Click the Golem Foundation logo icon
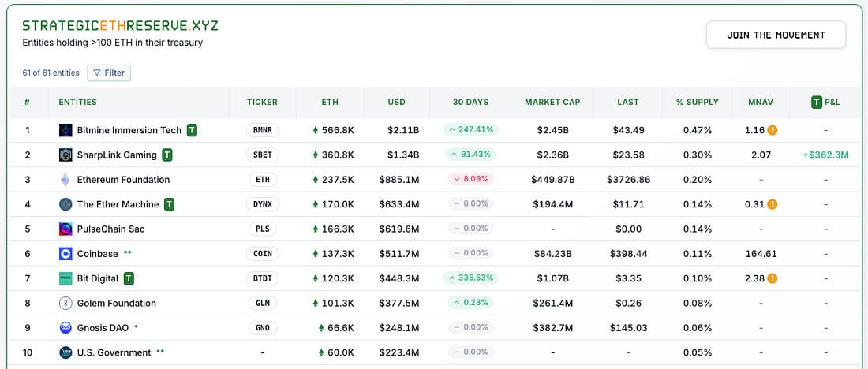 click(65, 304)
